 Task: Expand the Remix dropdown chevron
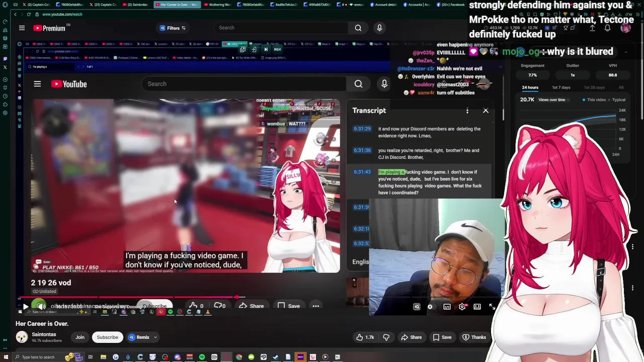(x=155, y=337)
